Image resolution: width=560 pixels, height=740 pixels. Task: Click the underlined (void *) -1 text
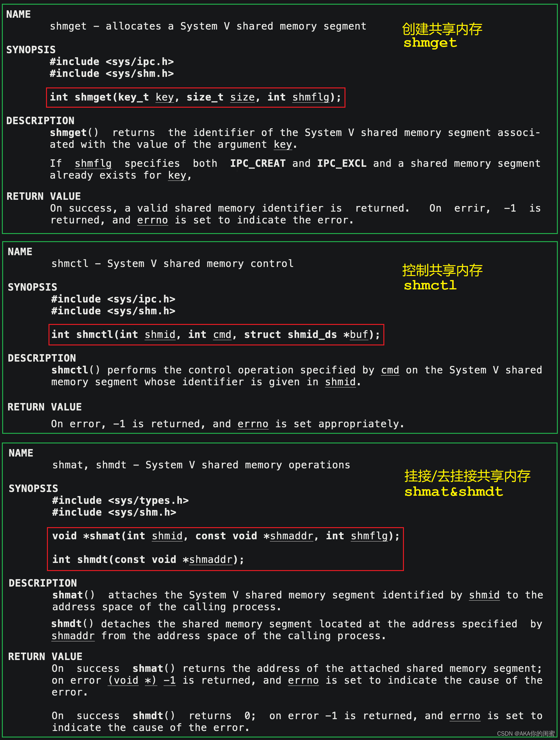(x=142, y=680)
